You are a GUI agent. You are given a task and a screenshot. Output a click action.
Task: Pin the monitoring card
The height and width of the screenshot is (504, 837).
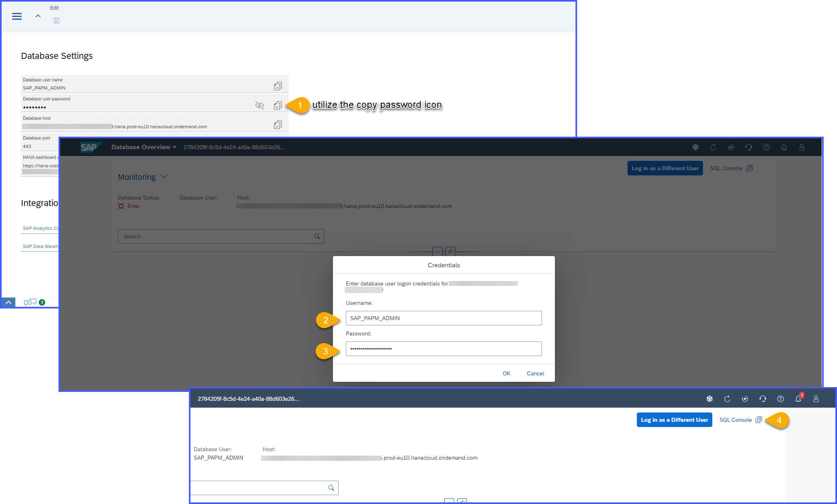(450, 251)
